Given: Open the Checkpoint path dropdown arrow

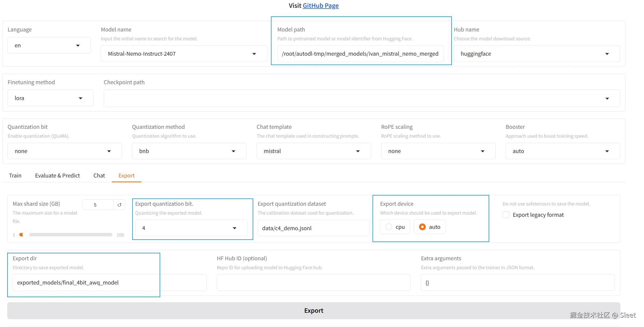Looking at the screenshot, I should coord(607,98).
